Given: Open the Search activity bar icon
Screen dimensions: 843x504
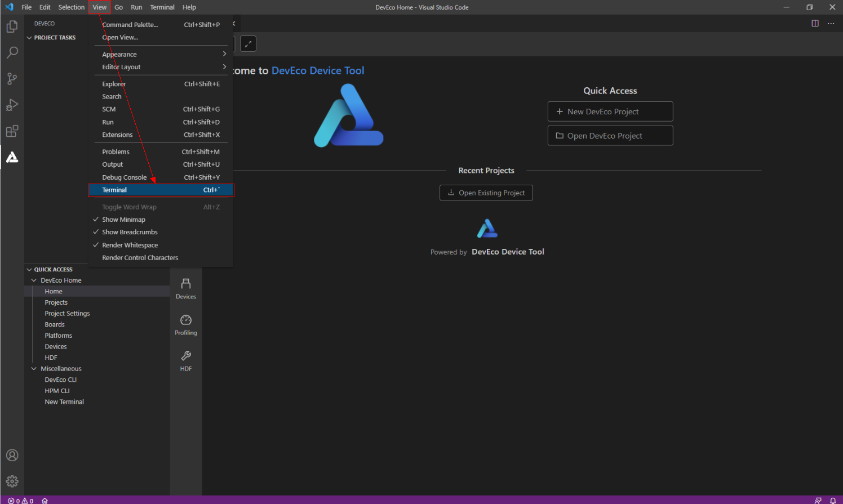Looking at the screenshot, I should pyautogui.click(x=12, y=52).
